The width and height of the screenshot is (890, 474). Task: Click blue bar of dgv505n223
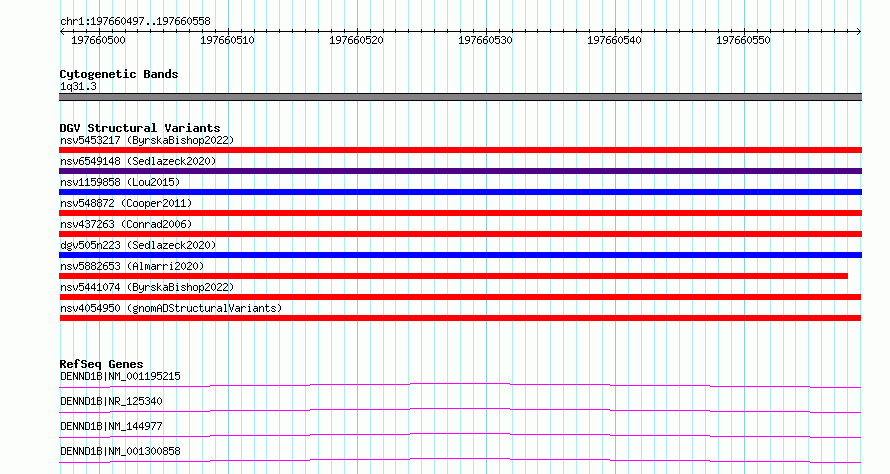tap(460, 255)
